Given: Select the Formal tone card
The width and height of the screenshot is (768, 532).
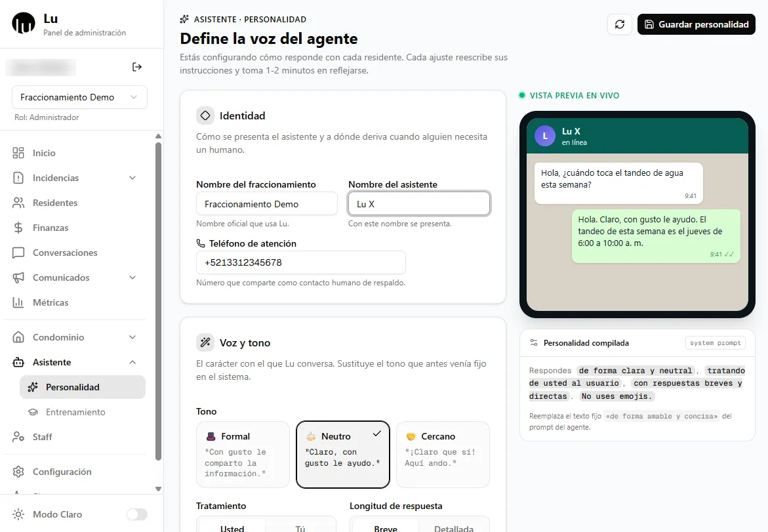Looking at the screenshot, I should [243, 455].
